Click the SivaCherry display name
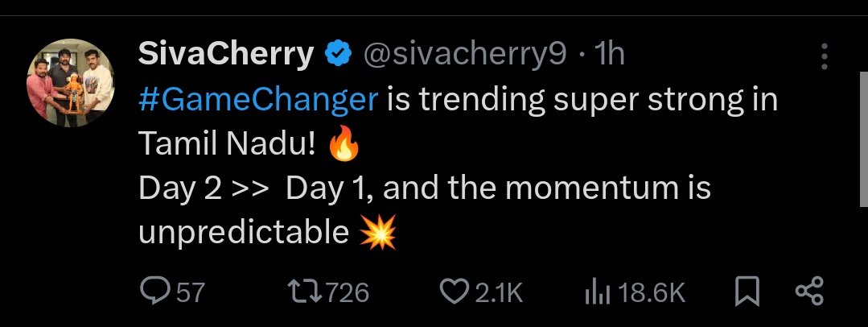 click(226, 56)
